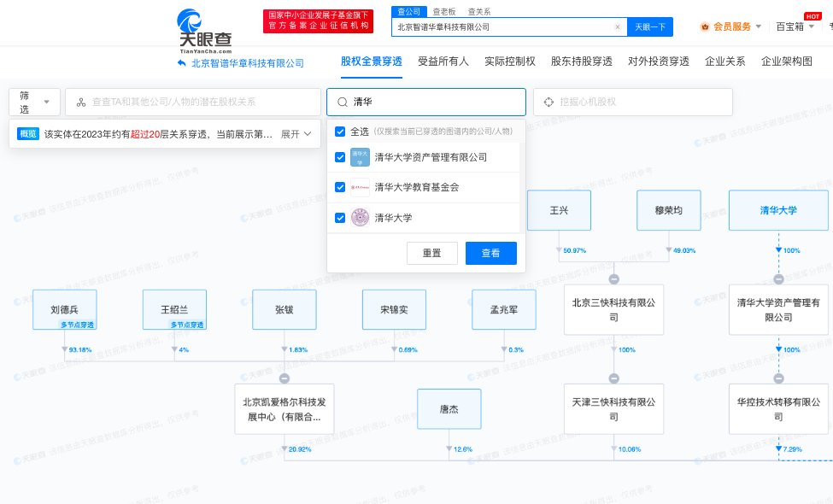
Task: Uncheck the 清华大学 result checkbox
Action: [340, 218]
